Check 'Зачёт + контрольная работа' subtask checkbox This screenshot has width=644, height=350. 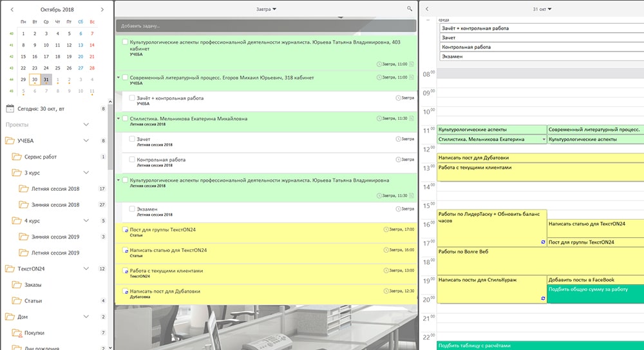pyautogui.click(x=132, y=98)
